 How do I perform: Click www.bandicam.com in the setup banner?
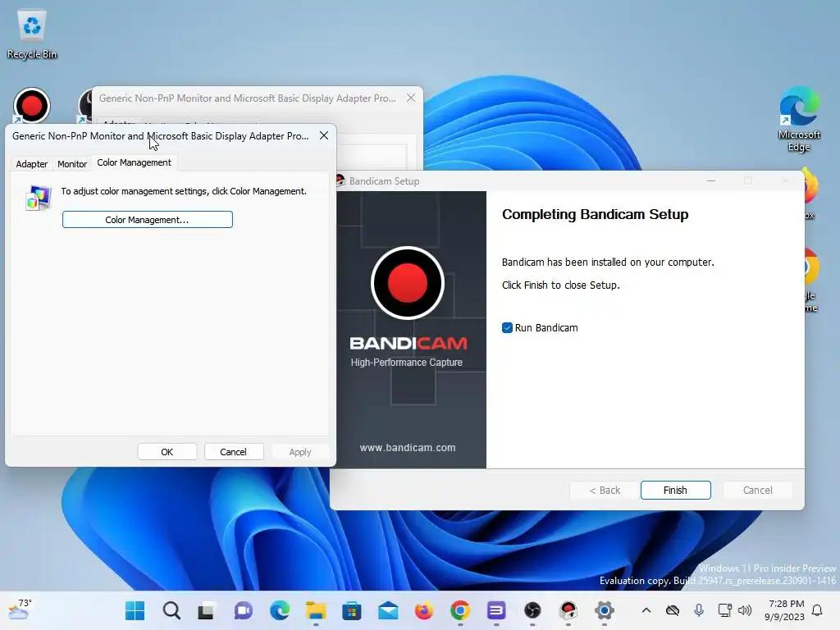(x=408, y=447)
